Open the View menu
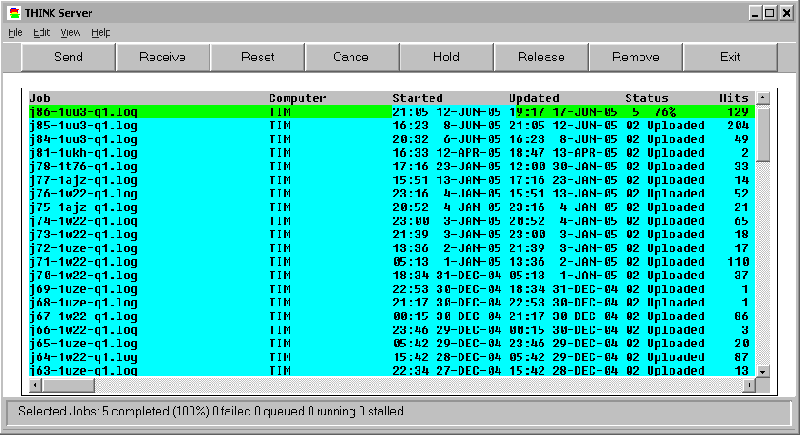 [x=70, y=33]
